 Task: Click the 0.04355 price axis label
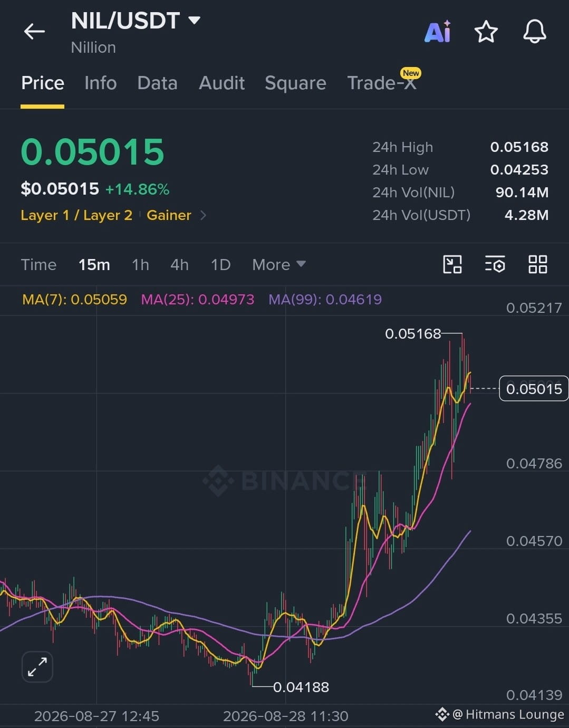(x=534, y=618)
